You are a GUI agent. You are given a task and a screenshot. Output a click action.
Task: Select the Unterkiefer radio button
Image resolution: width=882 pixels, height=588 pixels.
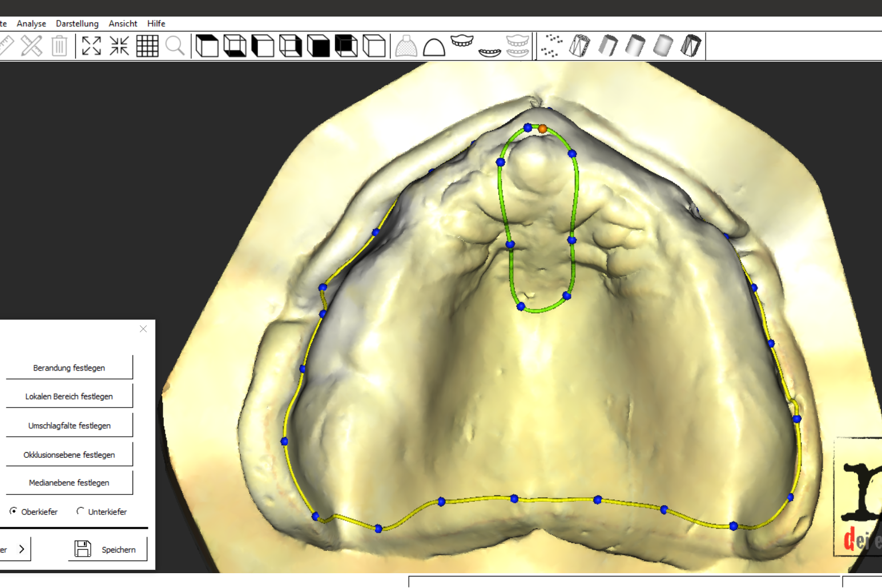coord(80,512)
